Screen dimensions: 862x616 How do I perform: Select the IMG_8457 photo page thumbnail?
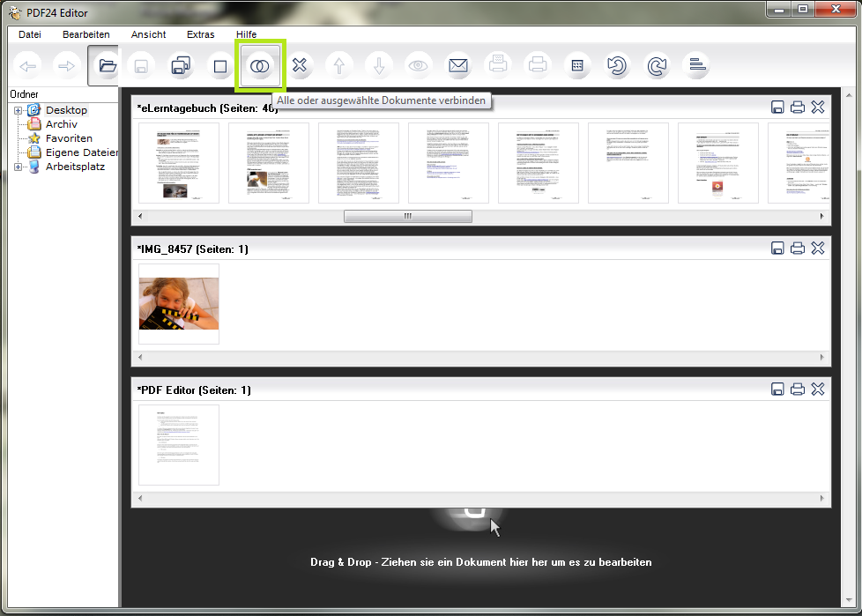[x=179, y=303]
